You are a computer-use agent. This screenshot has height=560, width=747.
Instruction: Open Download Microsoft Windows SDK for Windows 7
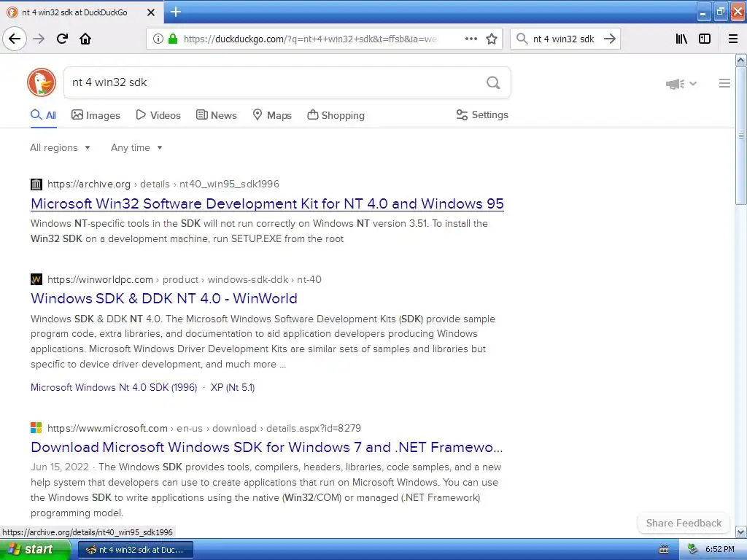click(x=267, y=447)
